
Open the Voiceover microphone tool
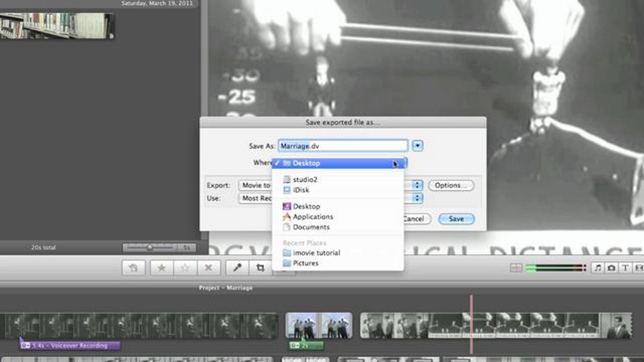tap(237, 268)
